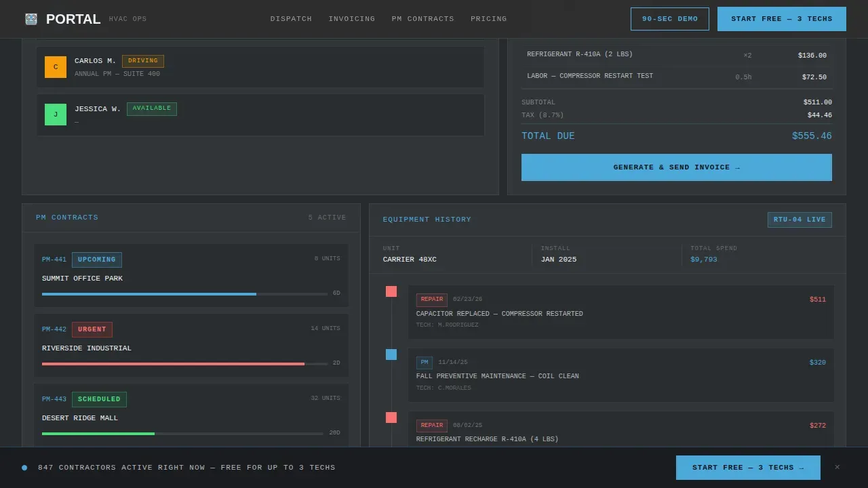
Task: Click the $320 maintenance cost
Action: (818, 363)
